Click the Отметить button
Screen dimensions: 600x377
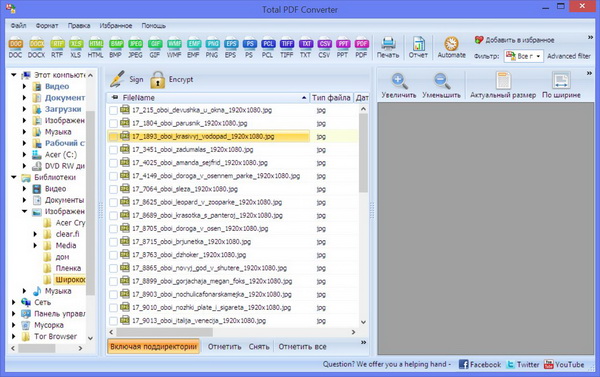[x=225, y=347]
